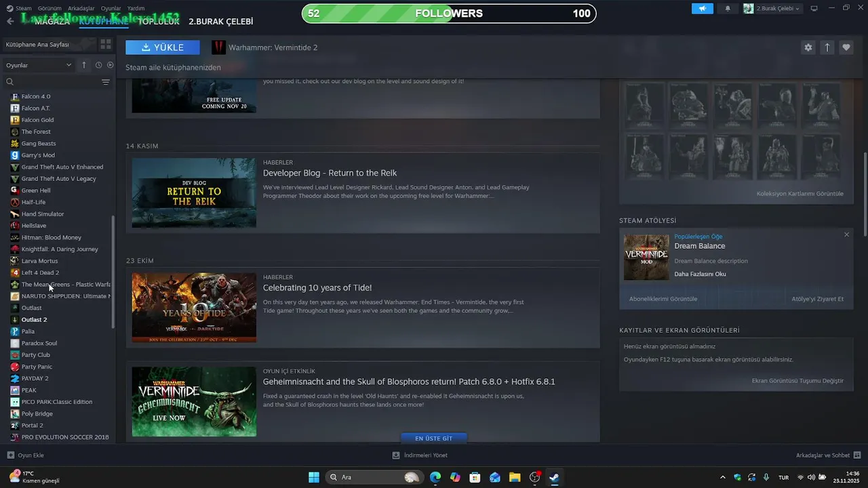Open Developer Blog - Return to the Reik
This screenshot has height=488, width=868.
(330, 173)
